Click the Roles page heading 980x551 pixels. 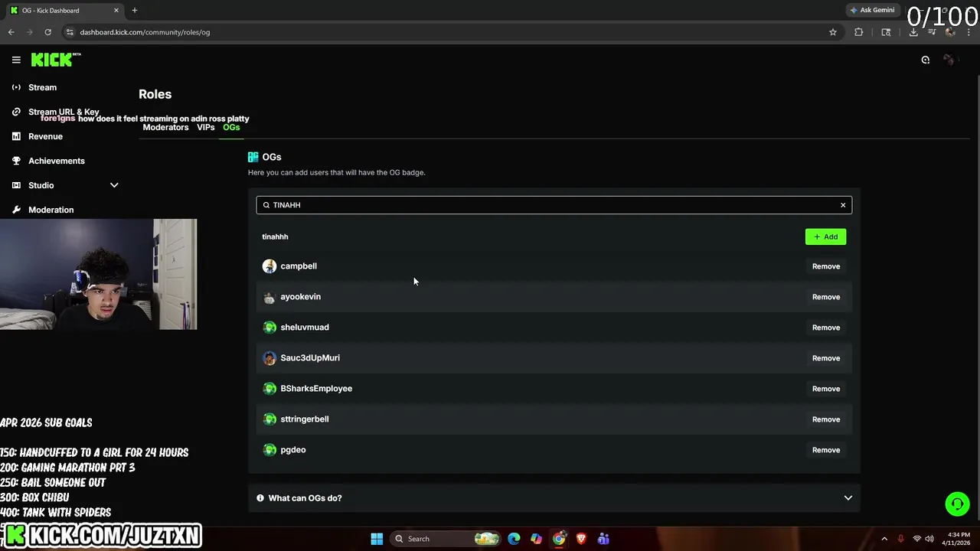[155, 94]
